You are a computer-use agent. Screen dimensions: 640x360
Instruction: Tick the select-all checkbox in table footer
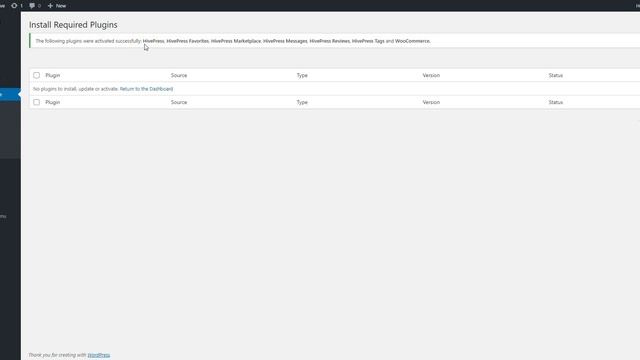[36, 102]
